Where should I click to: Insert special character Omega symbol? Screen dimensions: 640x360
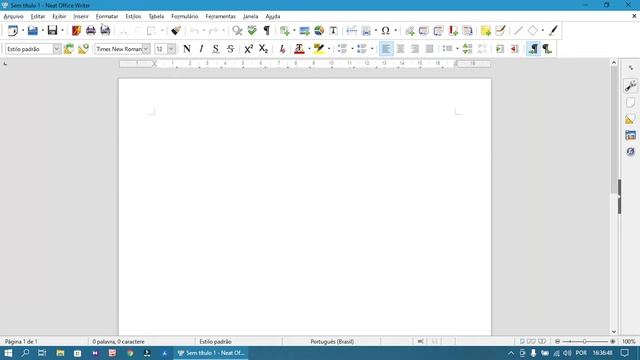coord(385,31)
